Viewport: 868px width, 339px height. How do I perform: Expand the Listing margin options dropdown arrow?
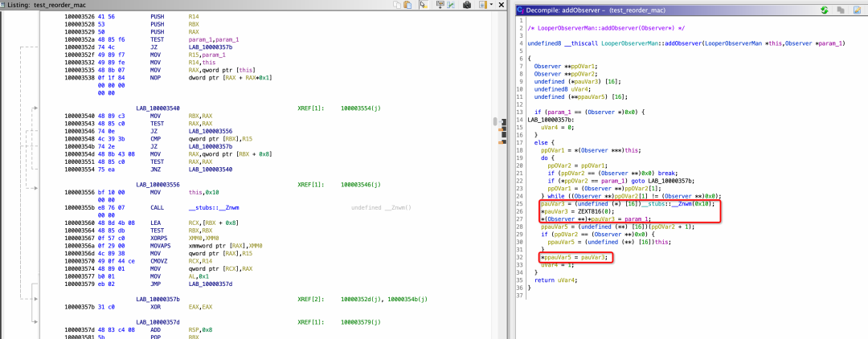492,5
